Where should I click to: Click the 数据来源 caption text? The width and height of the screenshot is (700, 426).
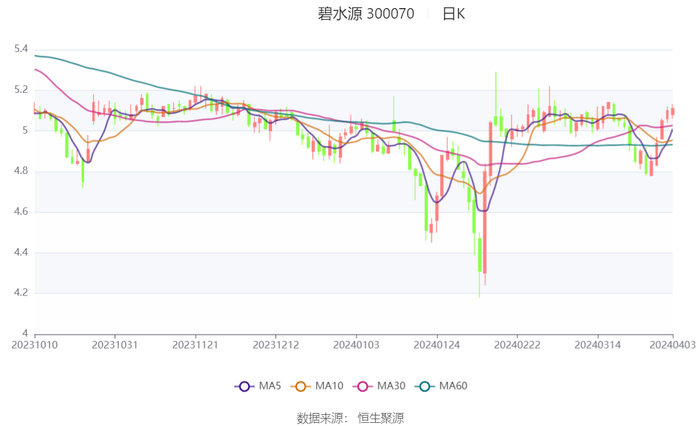click(322, 417)
